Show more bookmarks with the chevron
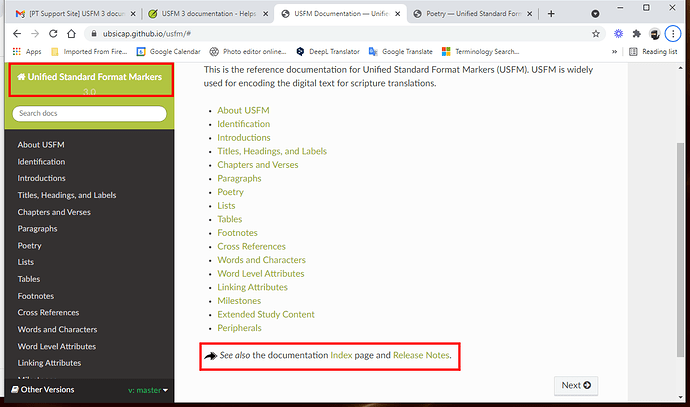 pyautogui.click(x=614, y=51)
